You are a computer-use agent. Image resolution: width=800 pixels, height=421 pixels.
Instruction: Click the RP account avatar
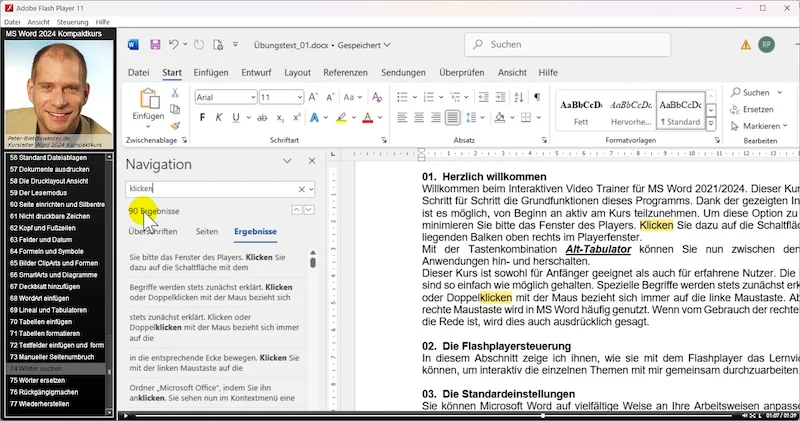pyautogui.click(x=766, y=44)
